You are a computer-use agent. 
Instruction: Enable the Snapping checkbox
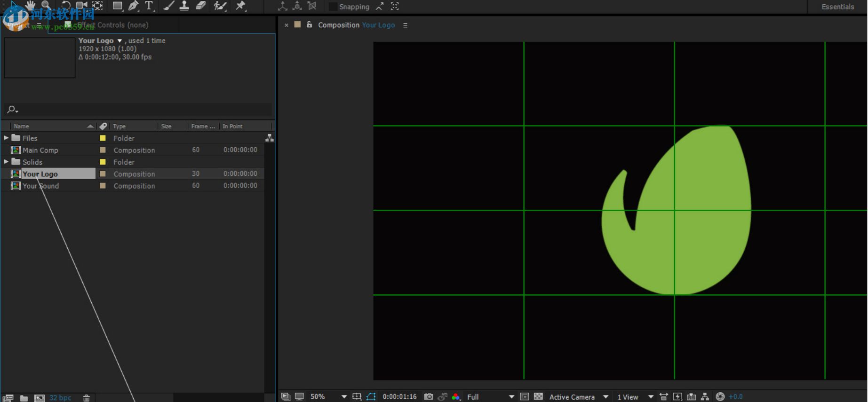tap(333, 7)
